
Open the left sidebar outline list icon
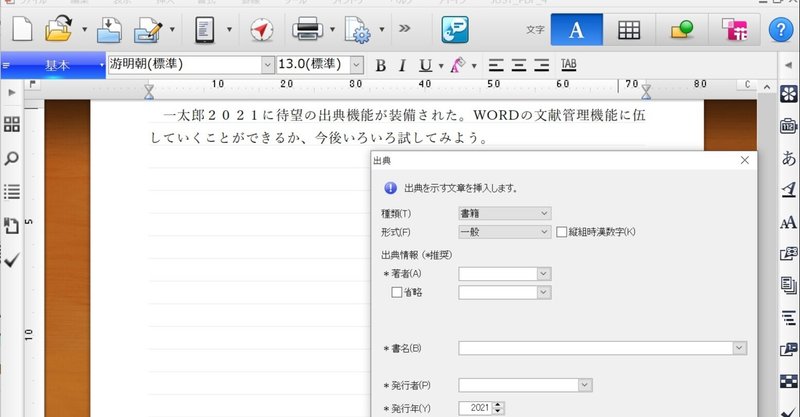(12, 192)
